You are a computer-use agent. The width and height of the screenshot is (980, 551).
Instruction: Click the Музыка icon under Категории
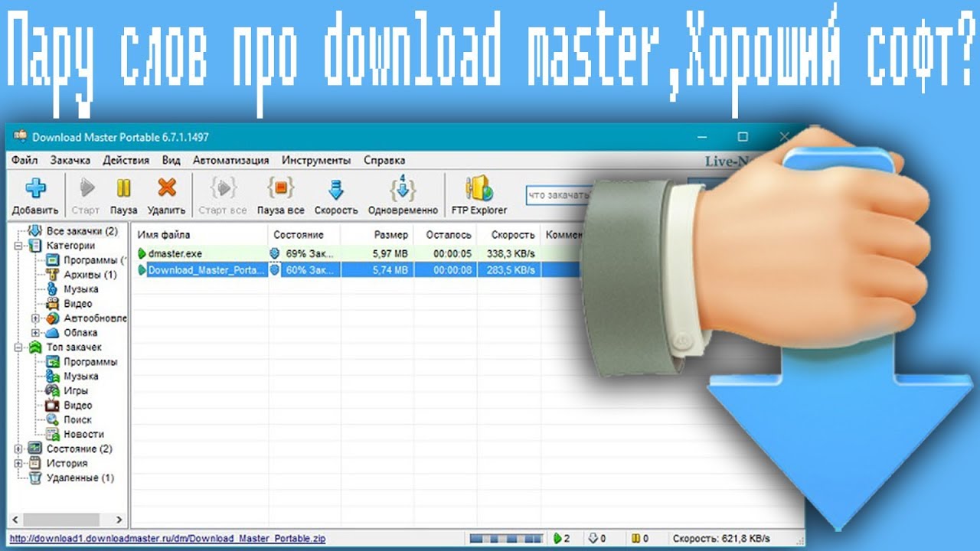[x=52, y=289]
